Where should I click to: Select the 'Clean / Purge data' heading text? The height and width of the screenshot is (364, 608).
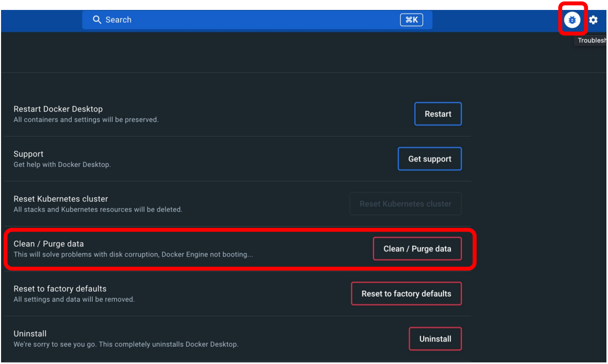coord(49,244)
